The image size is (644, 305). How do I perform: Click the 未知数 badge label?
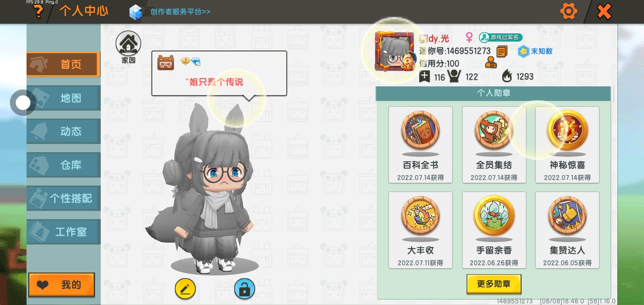tap(541, 51)
